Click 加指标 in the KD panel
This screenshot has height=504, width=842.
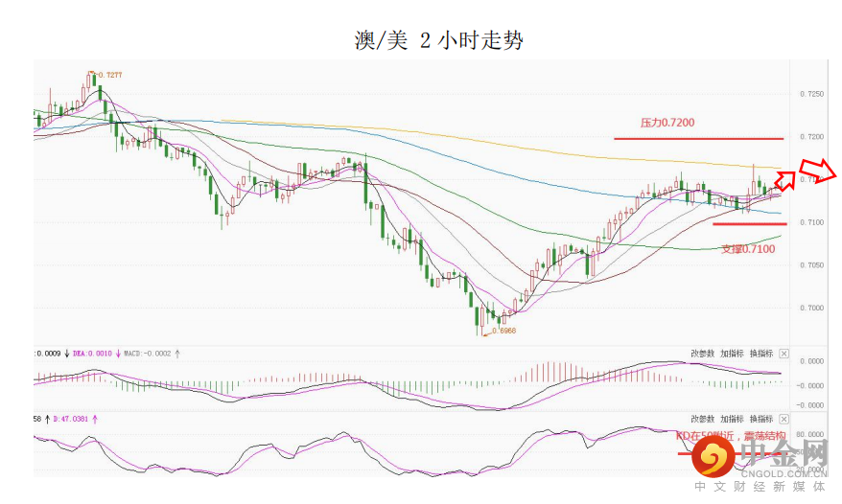pyautogui.click(x=732, y=420)
